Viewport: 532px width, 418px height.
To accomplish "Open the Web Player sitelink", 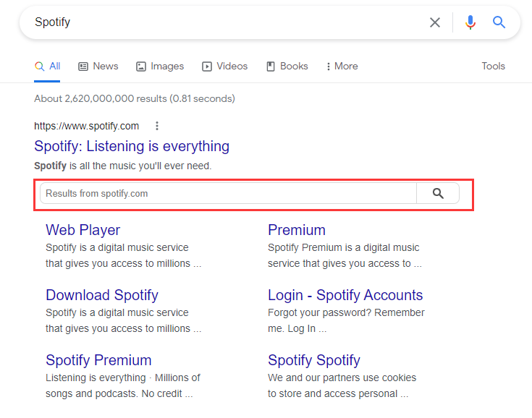I will pos(83,230).
